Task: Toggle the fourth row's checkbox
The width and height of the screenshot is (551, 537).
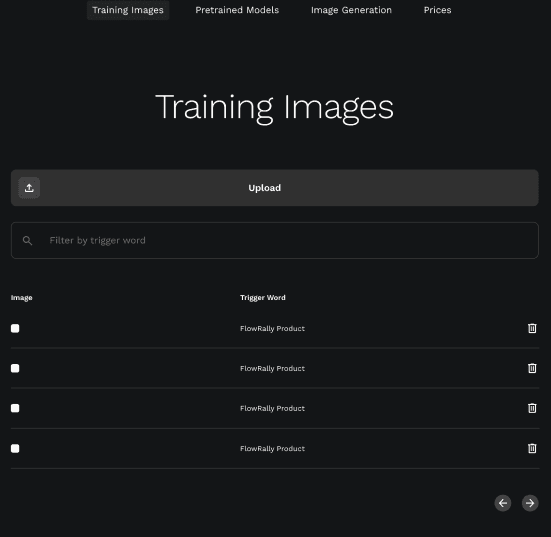Action: 15,448
